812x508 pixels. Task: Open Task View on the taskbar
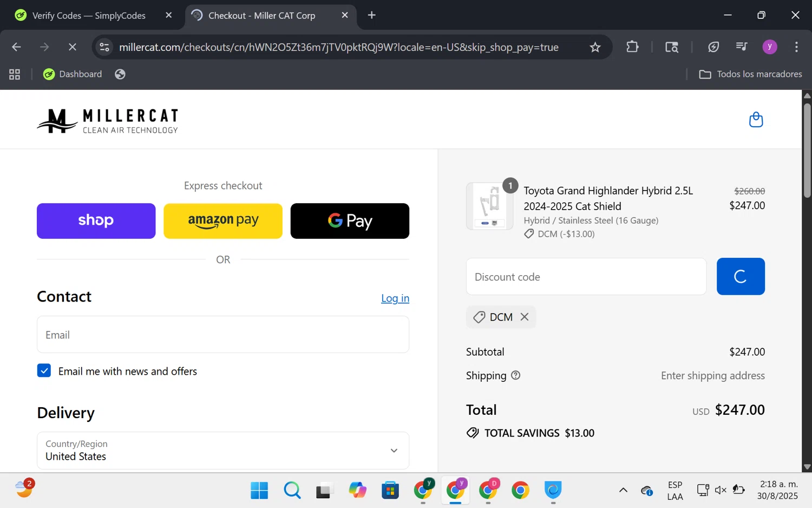325,490
